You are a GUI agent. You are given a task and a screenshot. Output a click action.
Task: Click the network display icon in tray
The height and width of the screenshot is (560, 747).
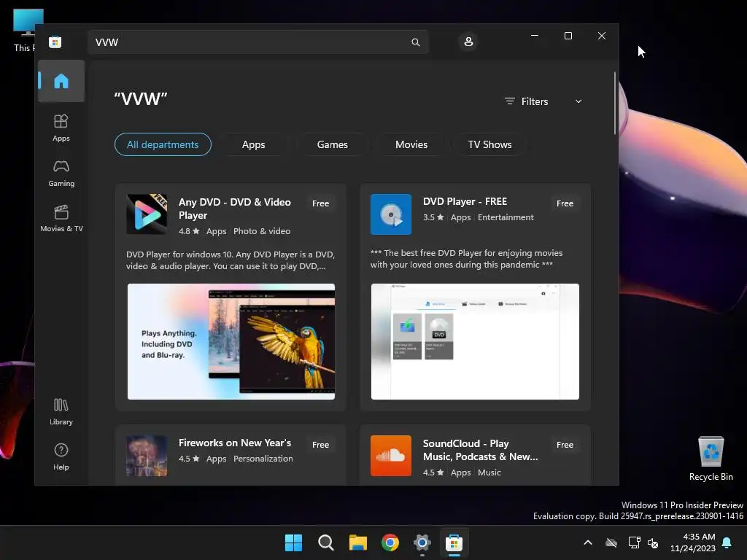[634, 542]
